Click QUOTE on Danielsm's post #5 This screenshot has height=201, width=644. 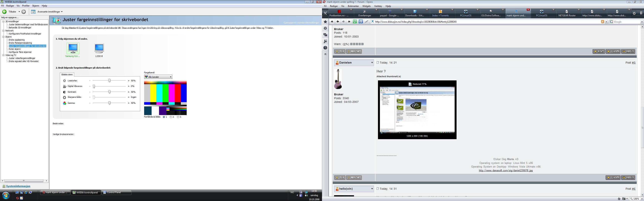coord(613,177)
